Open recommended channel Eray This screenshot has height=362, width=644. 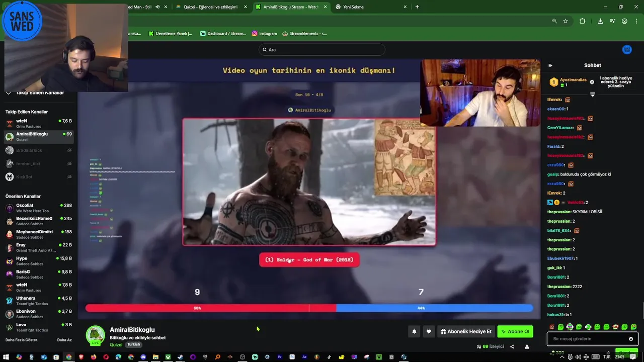pos(39,247)
